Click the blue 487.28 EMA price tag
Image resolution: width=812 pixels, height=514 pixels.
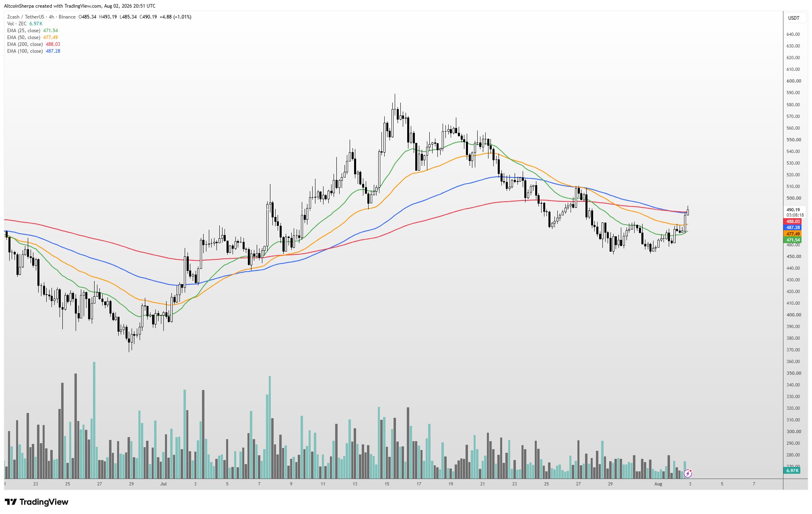click(793, 227)
